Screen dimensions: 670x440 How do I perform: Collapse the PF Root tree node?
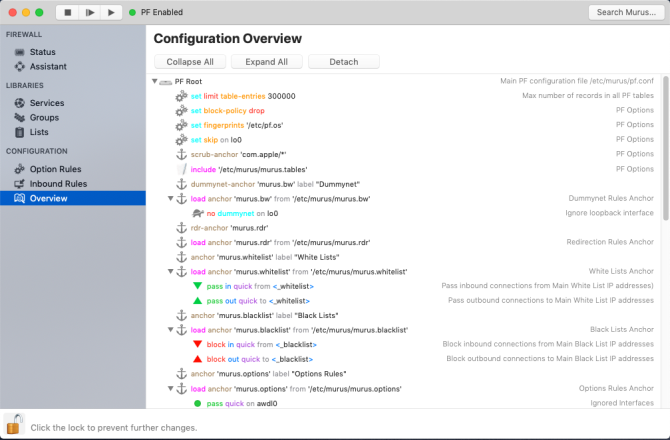[156, 81]
